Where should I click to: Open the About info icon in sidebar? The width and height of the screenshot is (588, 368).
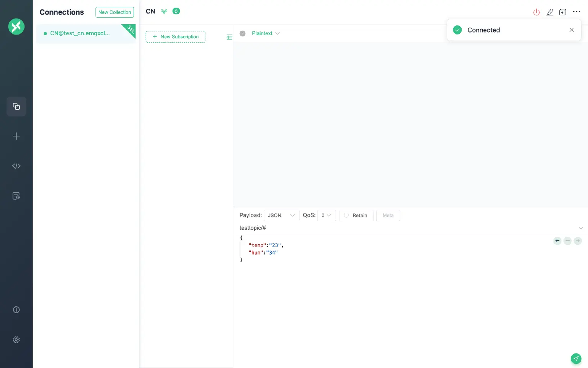coord(16,310)
